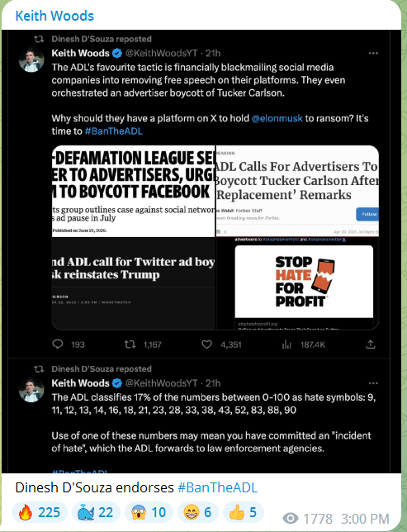Click the blue verified badge in first tweet

tap(117, 53)
